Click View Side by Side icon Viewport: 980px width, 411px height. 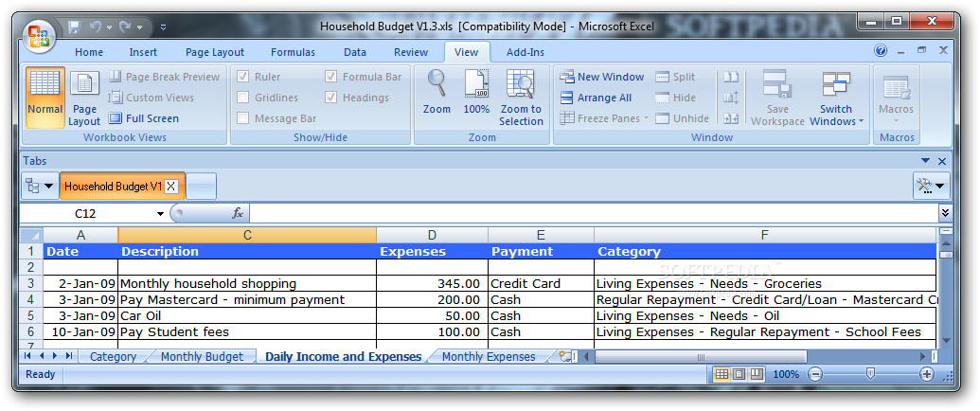coord(731,77)
